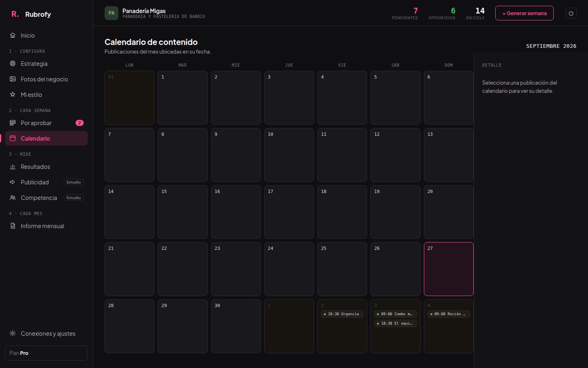588x368 pixels.
Task: Open the Plan Pro box
Action: [46, 353]
